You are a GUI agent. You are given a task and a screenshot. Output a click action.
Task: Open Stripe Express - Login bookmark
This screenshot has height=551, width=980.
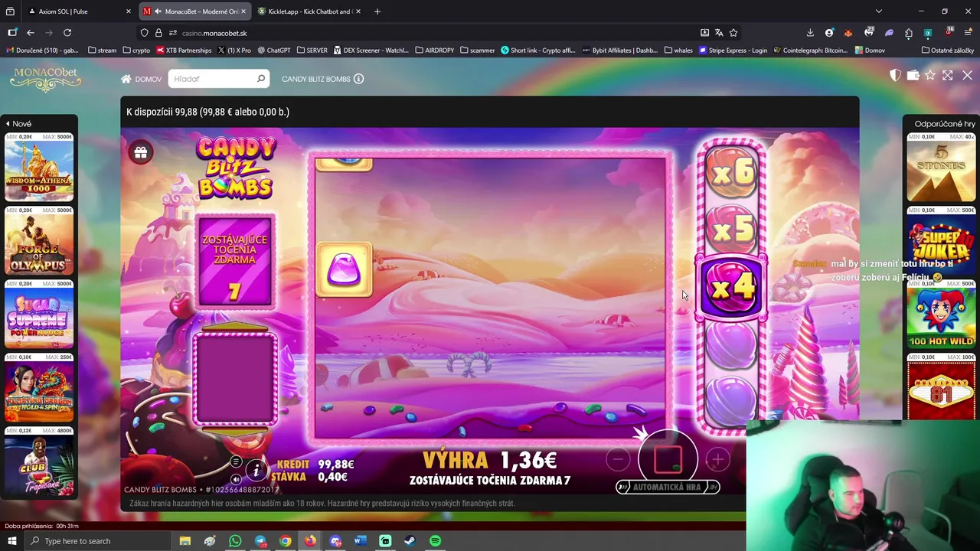tap(733, 51)
